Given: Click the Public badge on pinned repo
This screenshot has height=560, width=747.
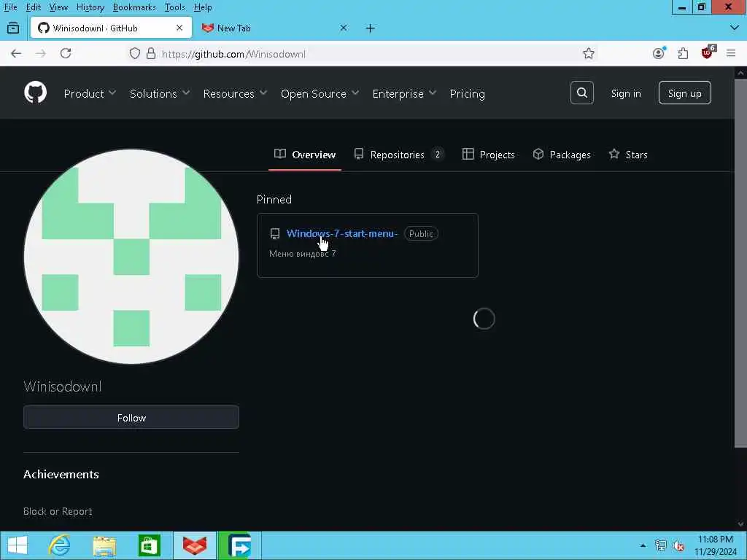Looking at the screenshot, I should pos(421,234).
